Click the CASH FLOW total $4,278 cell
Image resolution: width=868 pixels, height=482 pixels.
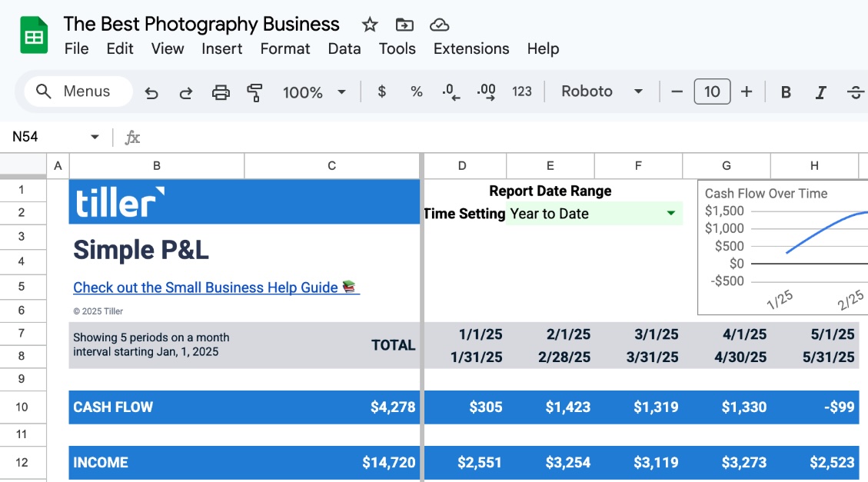point(331,407)
